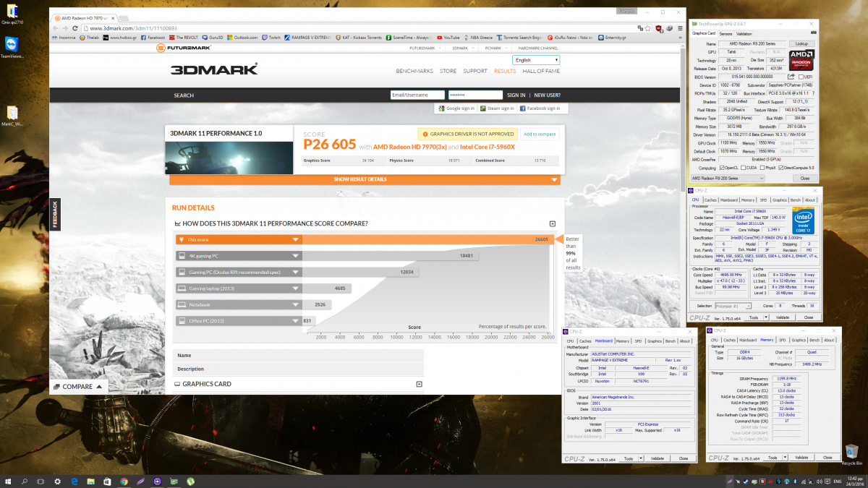Click This score orange bar

365,239
